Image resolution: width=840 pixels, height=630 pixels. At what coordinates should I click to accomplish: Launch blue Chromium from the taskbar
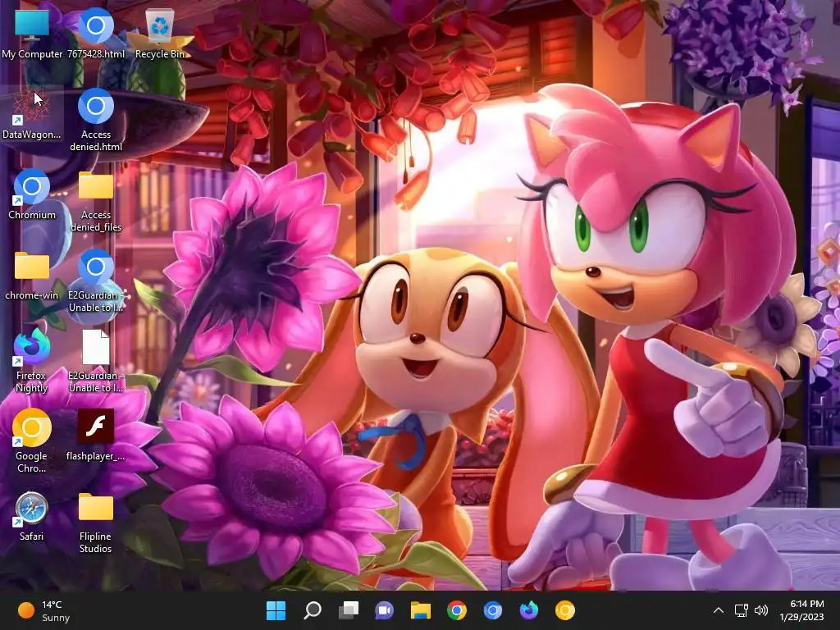tap(492, 610)
